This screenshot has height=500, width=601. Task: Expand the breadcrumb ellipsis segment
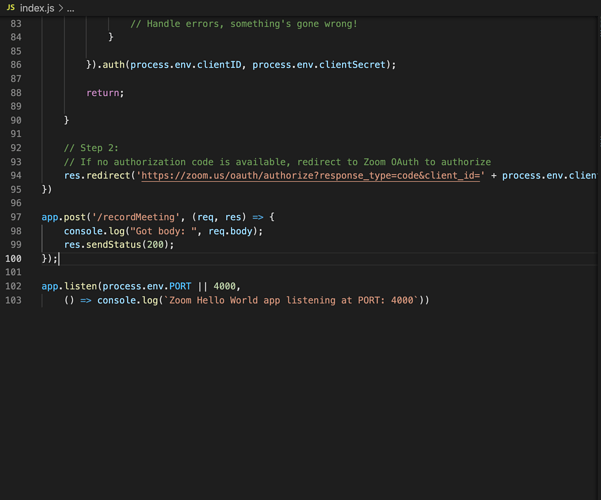click(71, 8)
